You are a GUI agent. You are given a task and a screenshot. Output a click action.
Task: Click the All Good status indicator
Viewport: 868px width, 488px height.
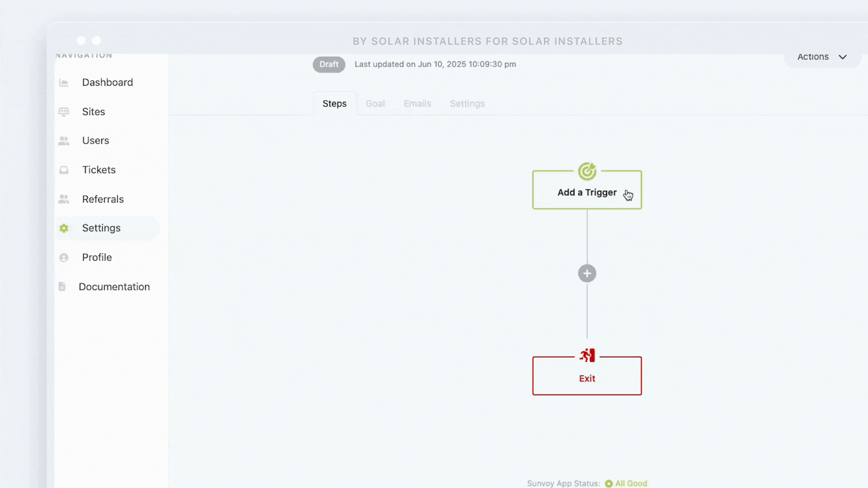(626, 483)
